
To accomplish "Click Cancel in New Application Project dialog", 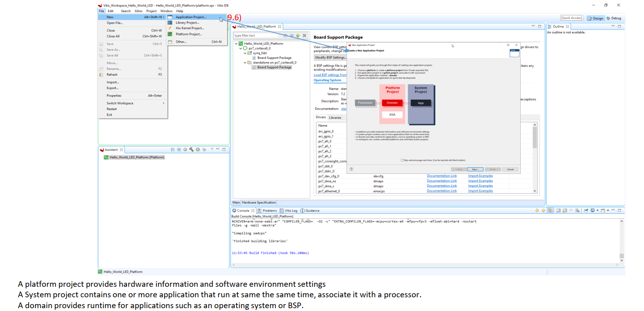I will click(510, 169).
